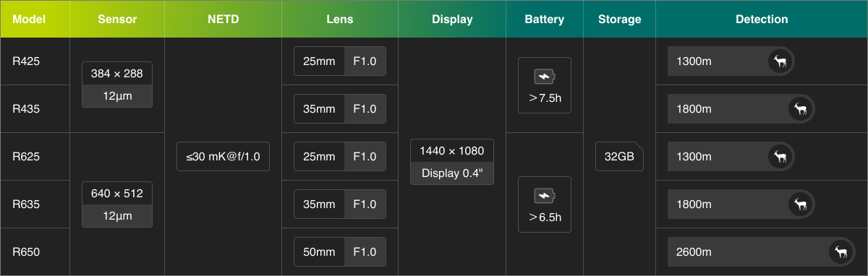
Task: Select the NETD column header
Action: pyautogui.click(x=223, y=19)
